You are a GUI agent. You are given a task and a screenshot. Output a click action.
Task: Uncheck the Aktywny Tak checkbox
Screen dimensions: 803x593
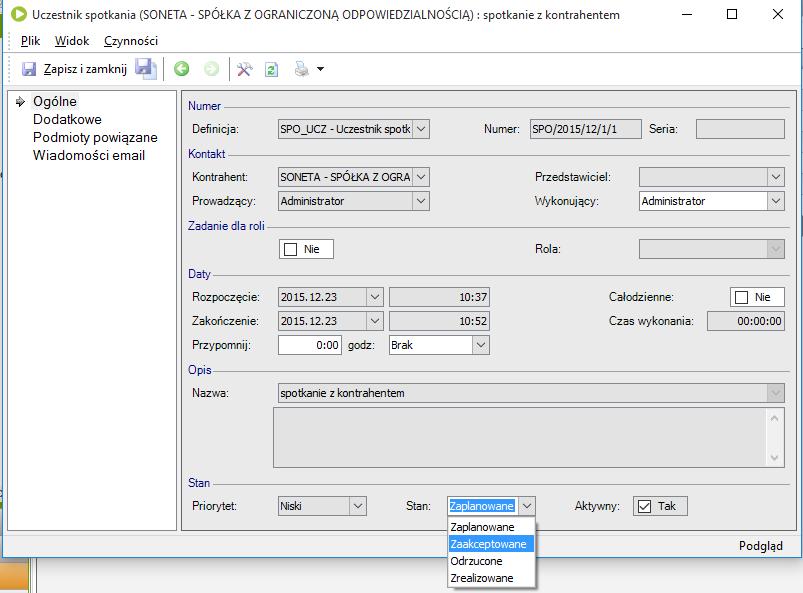[644, 506]
